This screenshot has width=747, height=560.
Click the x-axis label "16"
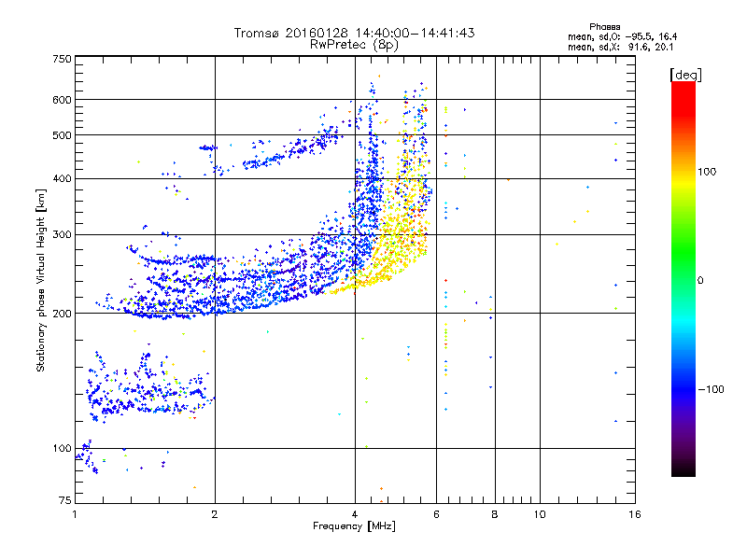635,514
